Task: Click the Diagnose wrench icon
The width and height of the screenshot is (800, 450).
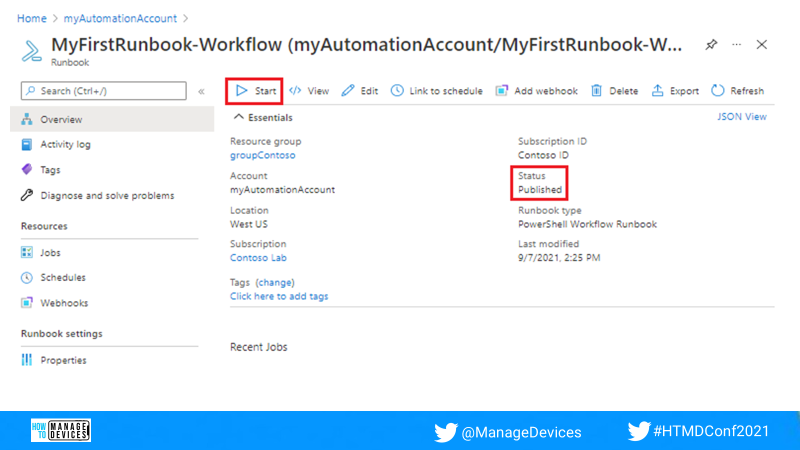Action: (x=27, y=195)
